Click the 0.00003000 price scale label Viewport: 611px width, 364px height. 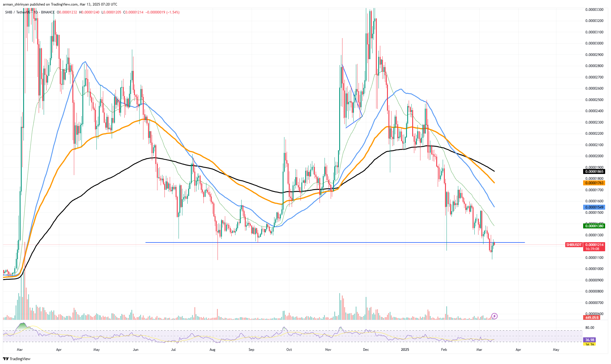pyautogui.click(x=594, y=43)
